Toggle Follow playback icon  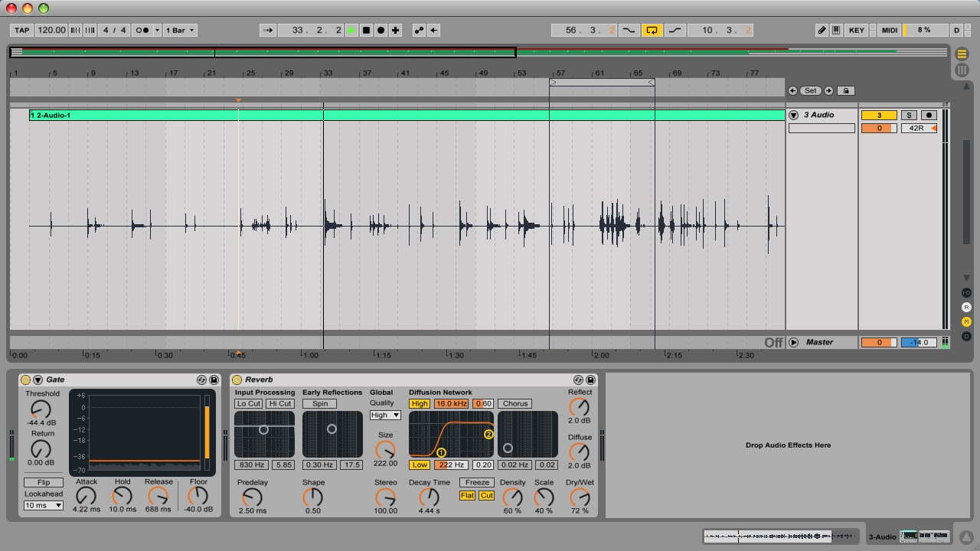[267, 31]
